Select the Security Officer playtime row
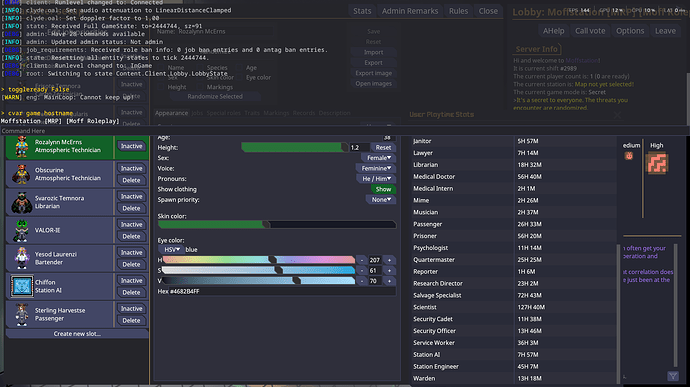The image size is (690, 387). point(514,331)
